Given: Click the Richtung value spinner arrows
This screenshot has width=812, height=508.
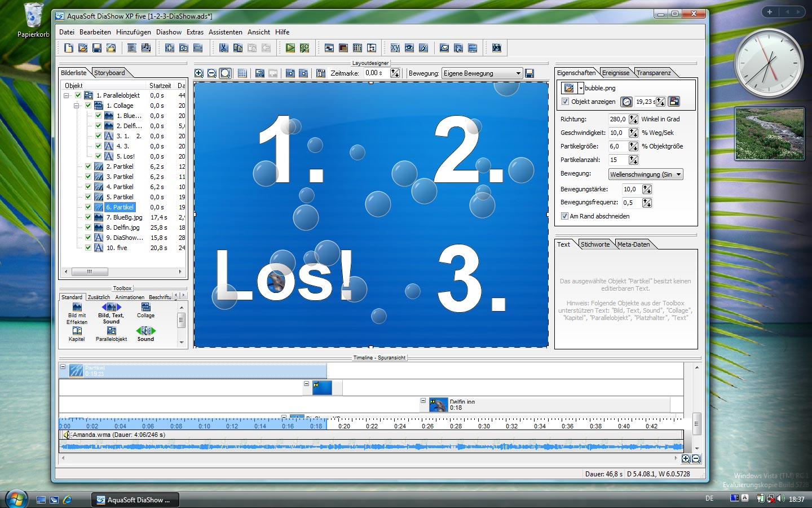Looking at the screenshot, I should click(633, 119).
